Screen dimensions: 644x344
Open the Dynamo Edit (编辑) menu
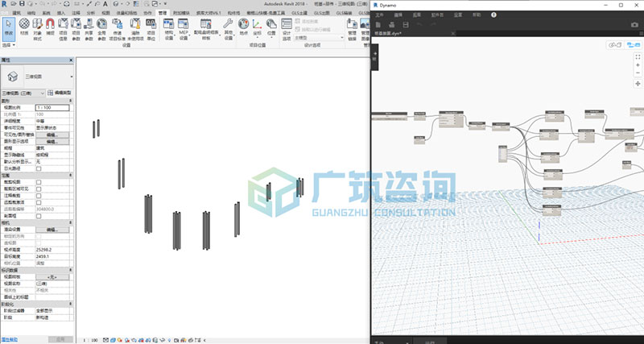(398, 15)
